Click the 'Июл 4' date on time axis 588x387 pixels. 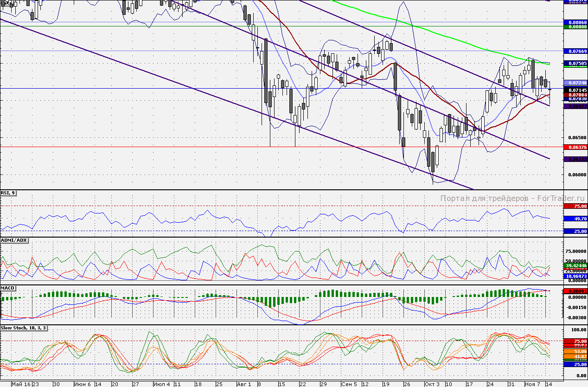coord(162,384)
